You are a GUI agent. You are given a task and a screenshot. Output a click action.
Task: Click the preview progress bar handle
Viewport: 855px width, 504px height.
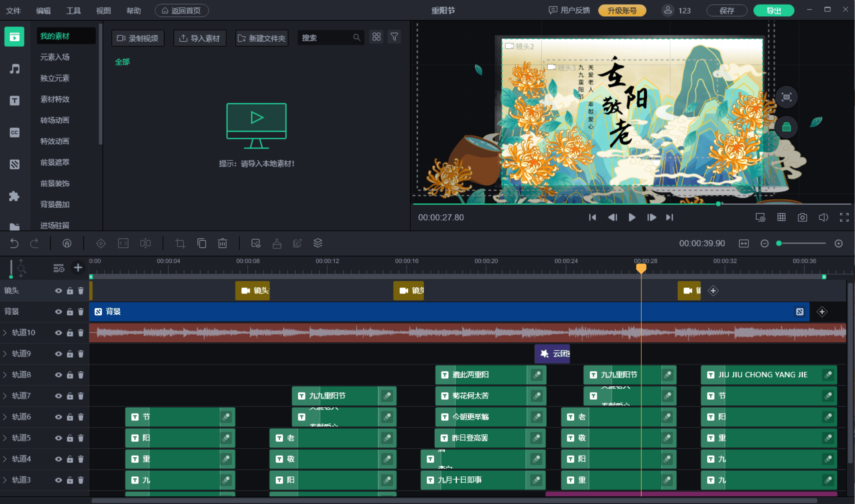click(718, 204)
